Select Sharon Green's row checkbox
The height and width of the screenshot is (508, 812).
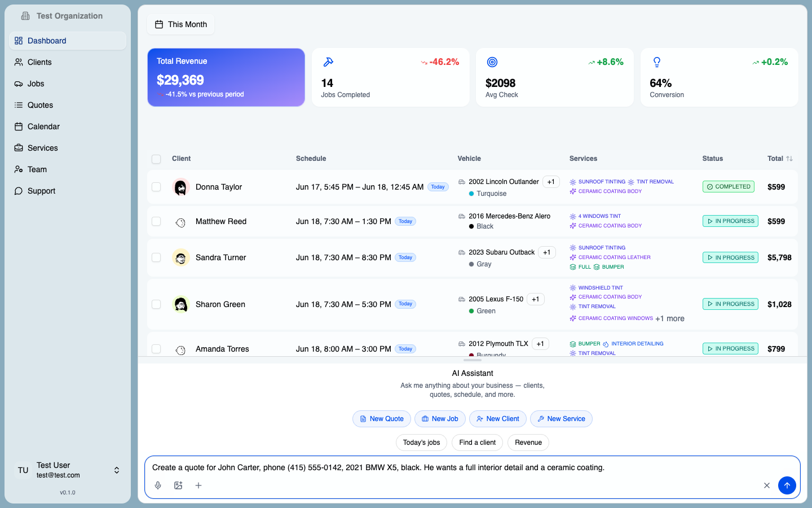156,304
